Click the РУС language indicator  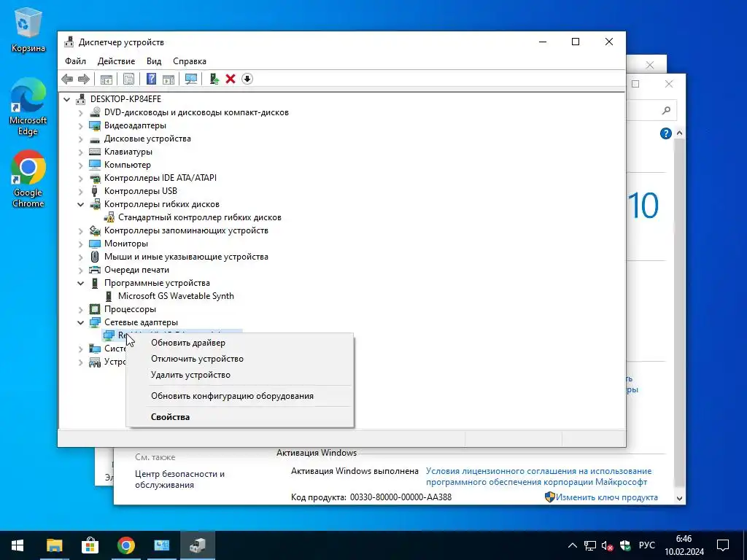(x=646, y=545)
